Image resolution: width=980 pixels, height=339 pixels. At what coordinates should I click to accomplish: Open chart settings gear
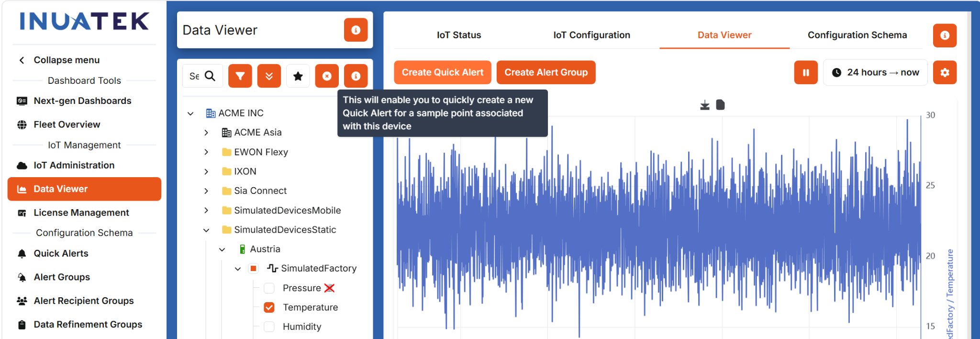[945, 72]
